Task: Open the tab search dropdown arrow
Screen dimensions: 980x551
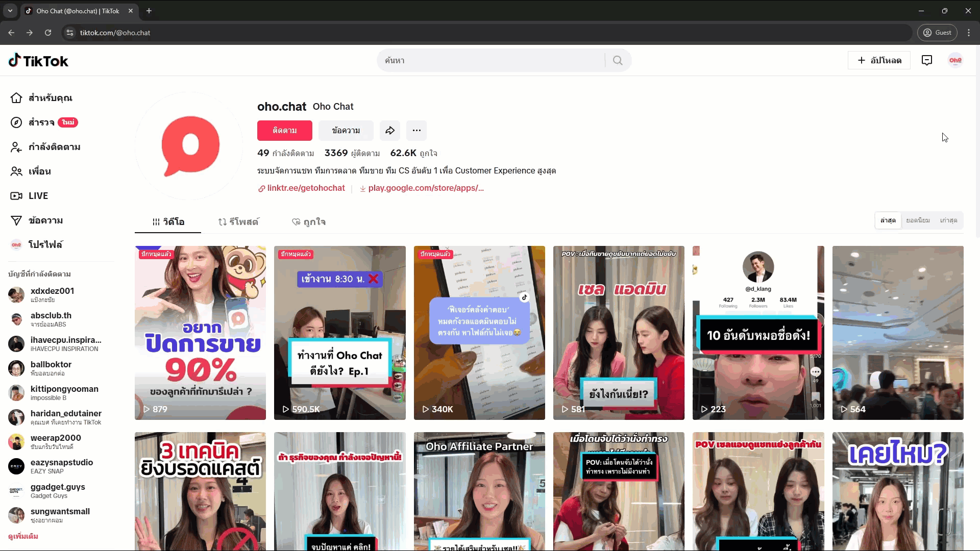Action: (10, 11)
